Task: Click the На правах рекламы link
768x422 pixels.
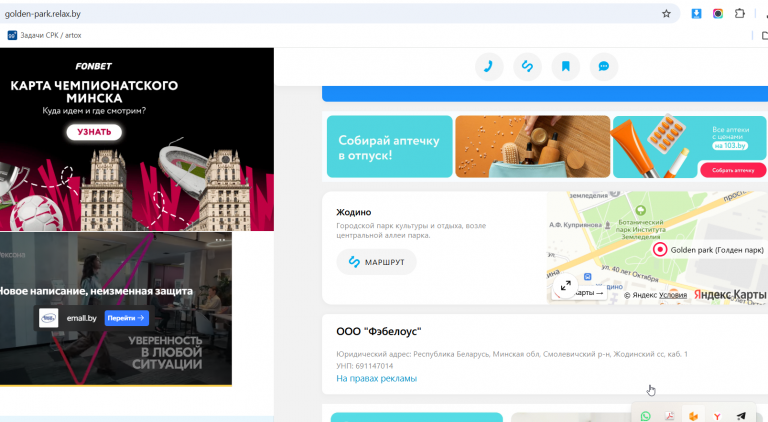Action: click(376, 378)
